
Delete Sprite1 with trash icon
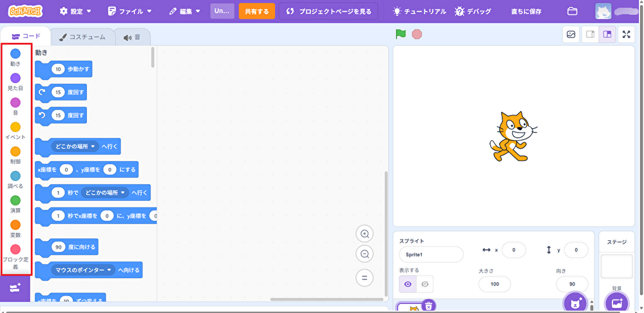tap(428, 306)
